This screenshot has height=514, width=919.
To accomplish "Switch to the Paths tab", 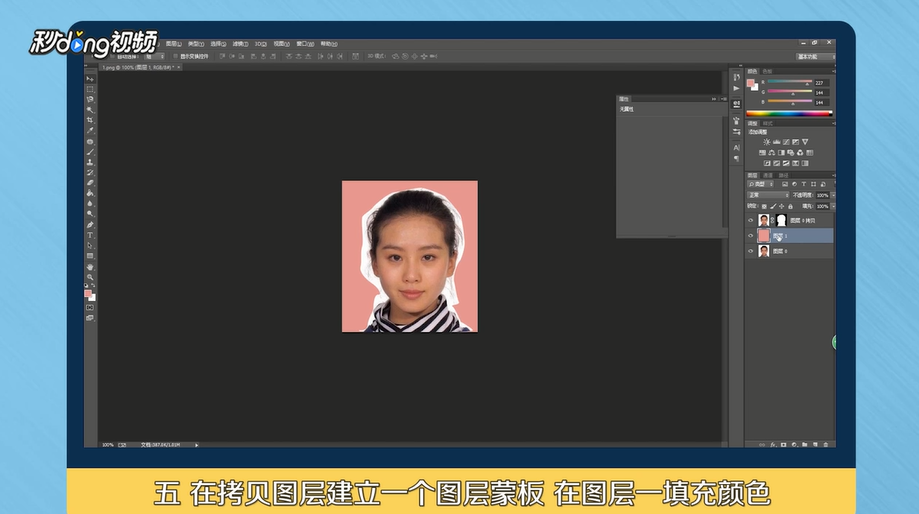I will 783,175.
